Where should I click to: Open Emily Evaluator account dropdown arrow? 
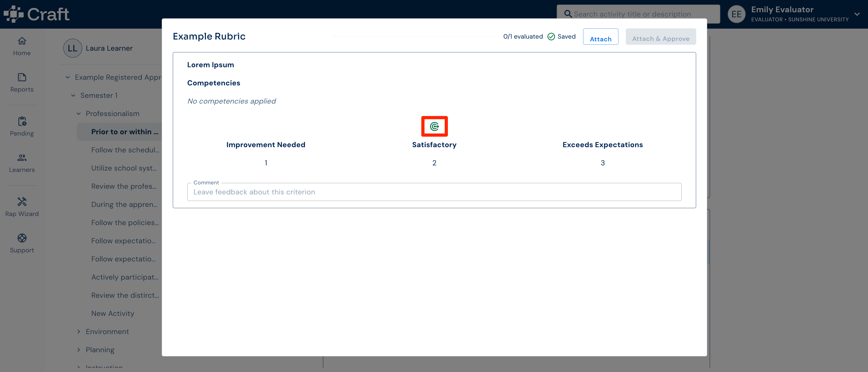[x=857, y=14]
